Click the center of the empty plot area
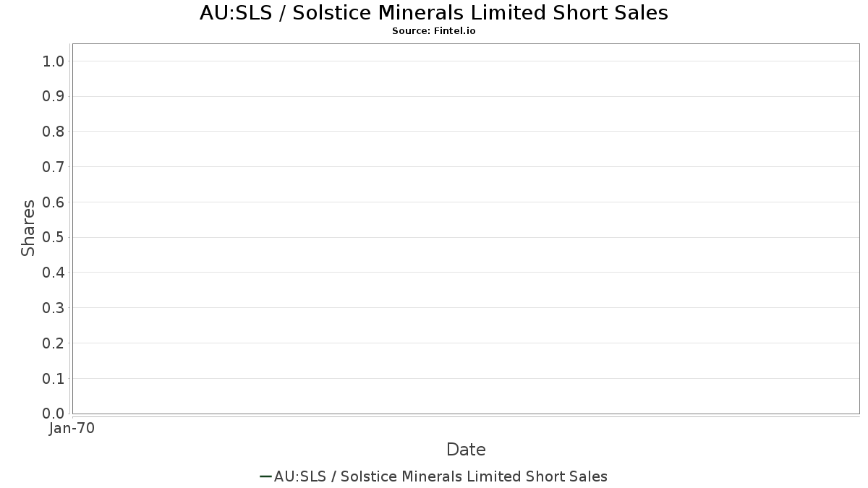Viewport: 868px width, 488px height. (466, 228)
